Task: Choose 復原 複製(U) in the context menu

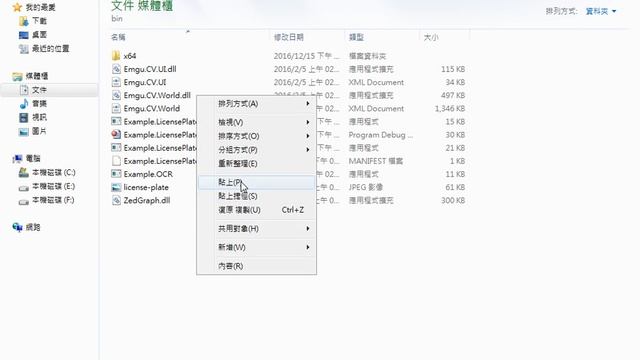Action: coord(256,210)
